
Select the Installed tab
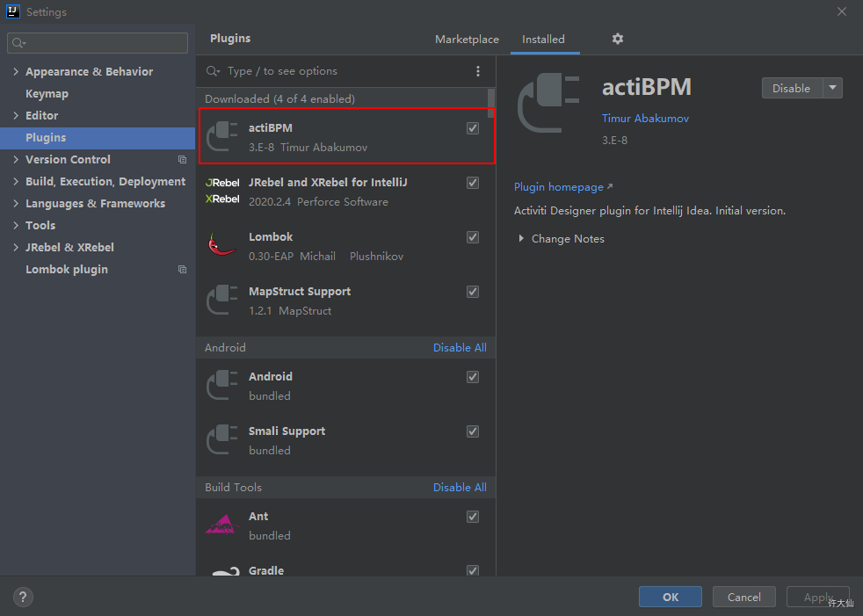pos(543,40)
